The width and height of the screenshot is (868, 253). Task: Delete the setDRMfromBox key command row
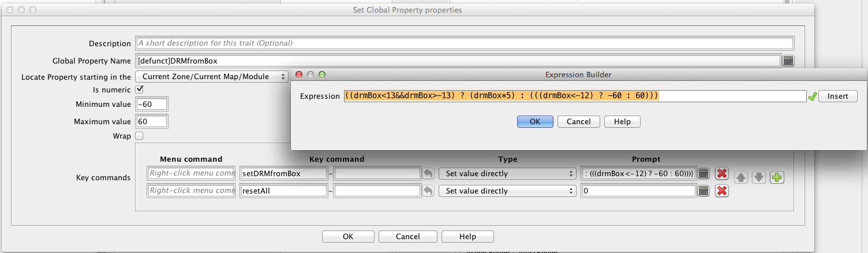tap(721, 173)
